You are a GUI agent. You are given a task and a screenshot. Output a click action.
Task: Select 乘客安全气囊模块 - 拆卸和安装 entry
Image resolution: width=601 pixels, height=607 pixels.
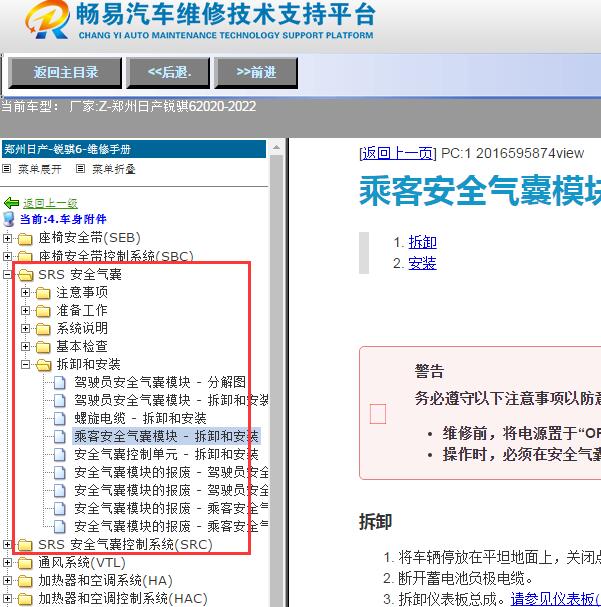[166, 436]
